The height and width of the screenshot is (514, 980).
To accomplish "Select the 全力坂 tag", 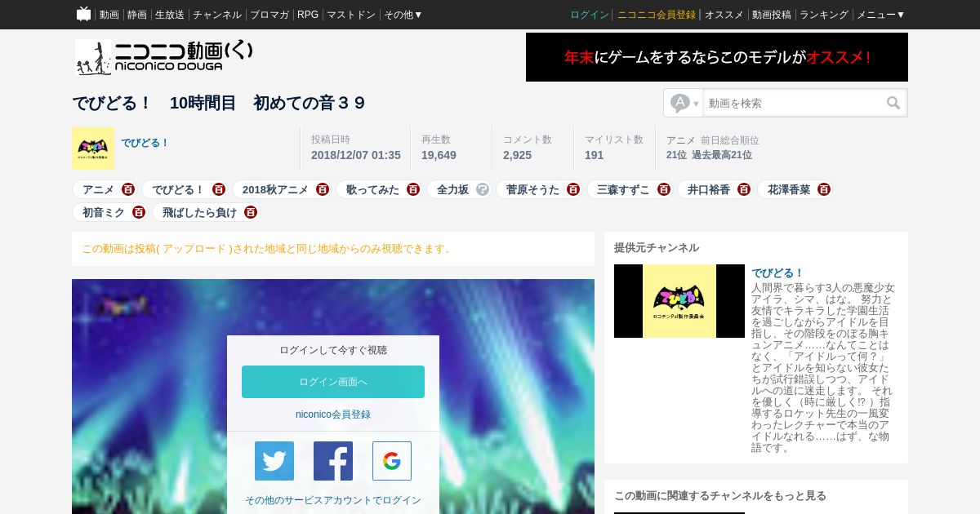I will (452, 189).
